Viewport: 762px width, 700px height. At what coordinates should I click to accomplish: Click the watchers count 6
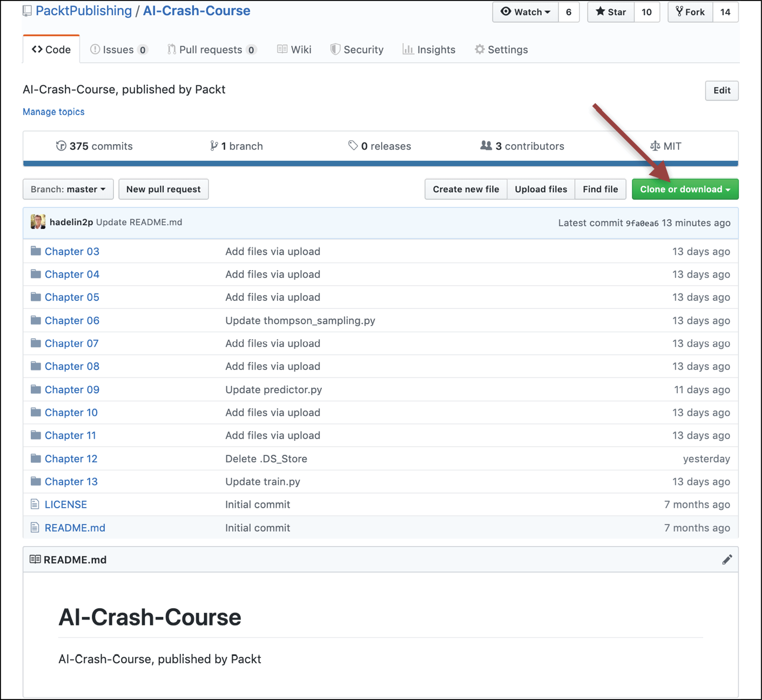pos(569,12)
